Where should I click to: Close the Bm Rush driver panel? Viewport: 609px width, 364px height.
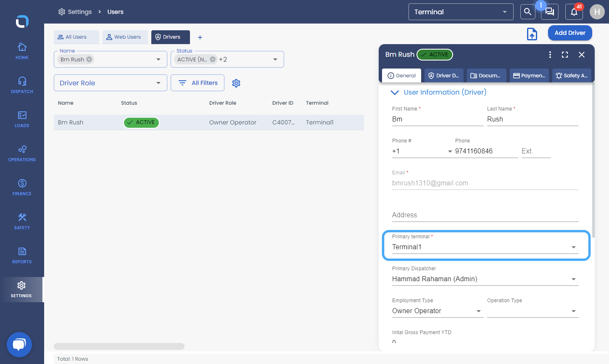tap(582, 55)
